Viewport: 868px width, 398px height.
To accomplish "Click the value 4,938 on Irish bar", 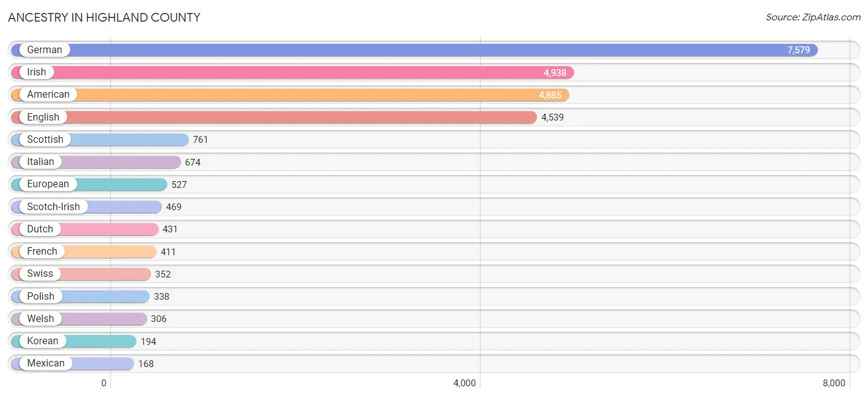I will pyautogui.click(x=555, y=73).
